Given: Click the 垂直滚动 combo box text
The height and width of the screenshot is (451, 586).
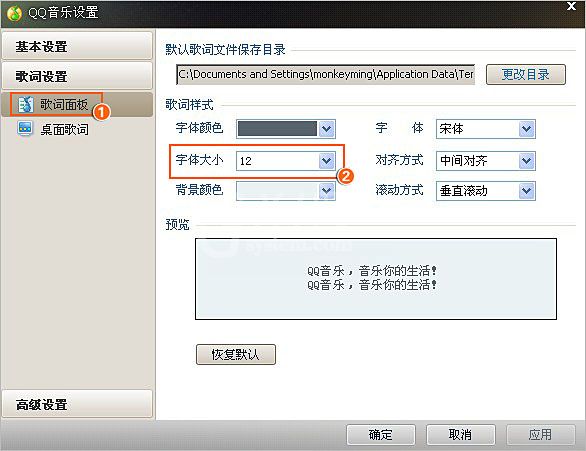Looking at the screenshot, I should [463, 191].
